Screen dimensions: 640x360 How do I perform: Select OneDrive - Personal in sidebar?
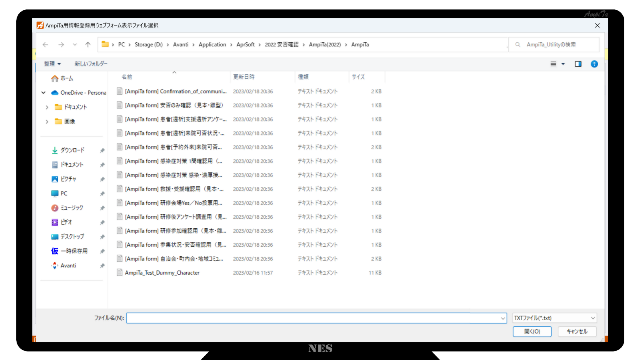click(x=78, y=93)
